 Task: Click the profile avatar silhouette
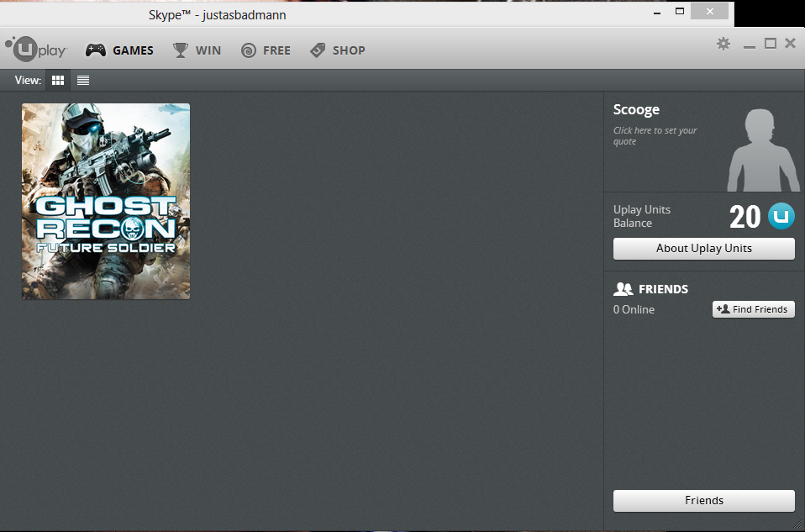[x=762, y=150]
